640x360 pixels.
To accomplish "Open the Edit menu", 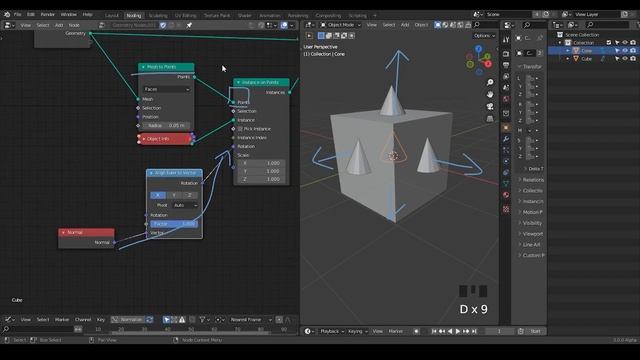I will [x=31, y=15].
